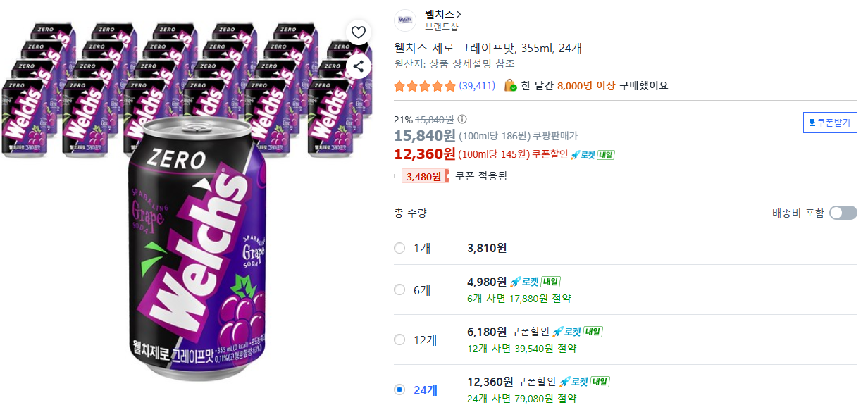Screen dimensions: 868x417
Task: Toggle the 배송비 포함 switch
Action: [x=843, y=213]
